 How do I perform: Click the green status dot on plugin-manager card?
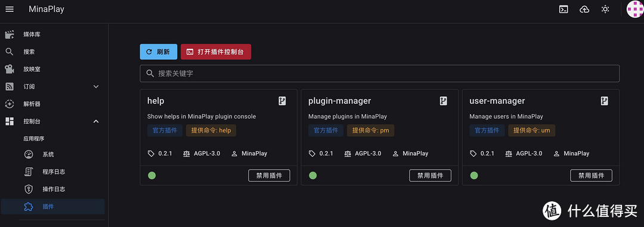(x=313, y=175)
